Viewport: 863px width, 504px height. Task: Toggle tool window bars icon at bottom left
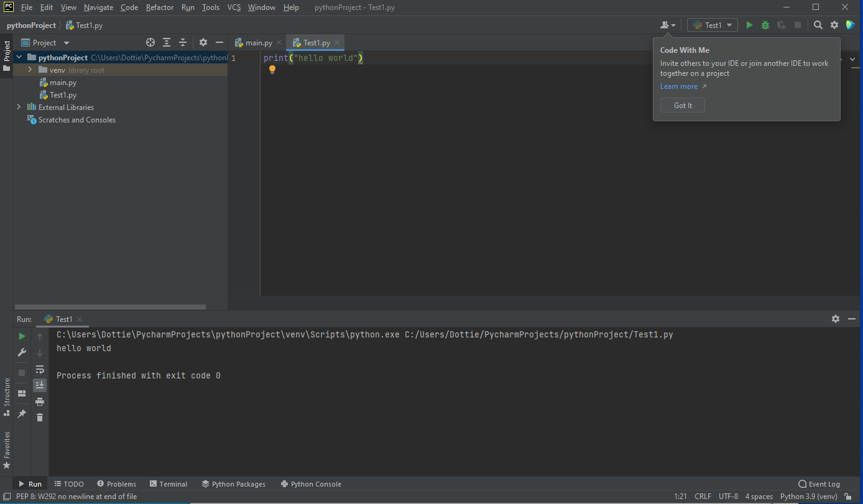click(6, 497)
